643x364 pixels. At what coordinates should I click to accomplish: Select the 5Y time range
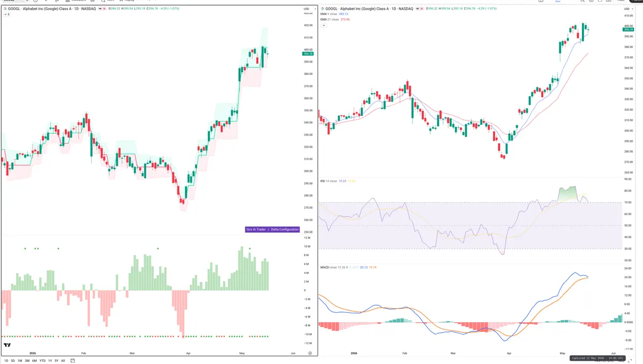[x=57, y=361]
